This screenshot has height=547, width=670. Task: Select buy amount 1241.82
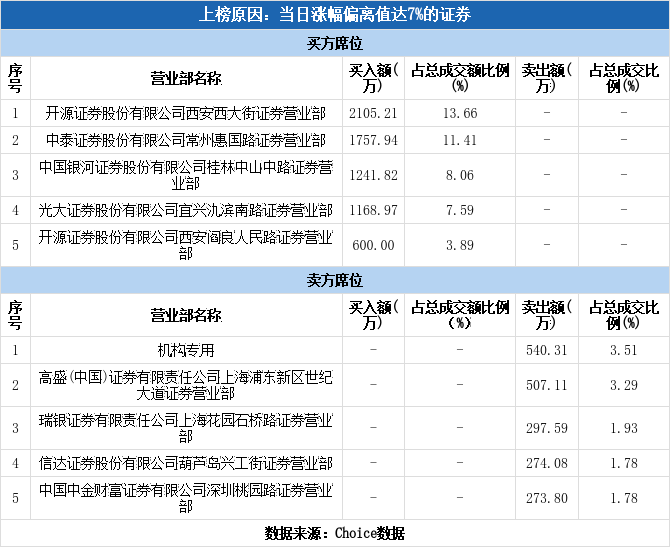[x=373, y=175]
